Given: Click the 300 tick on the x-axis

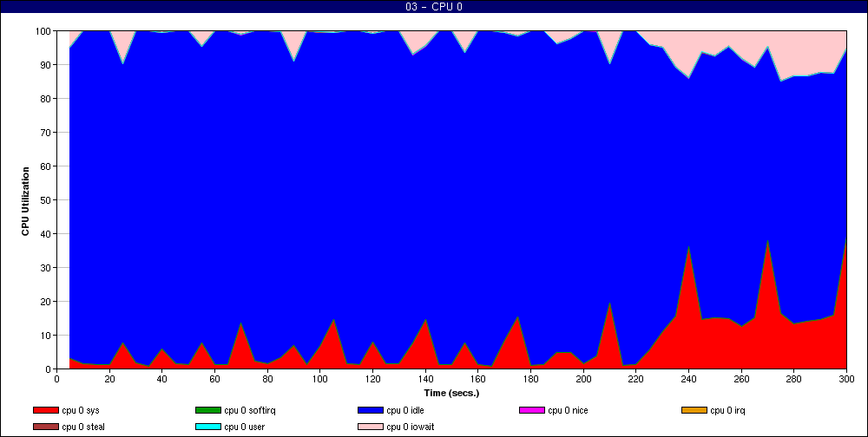Looking at the screenshot, I should (846, 379).
